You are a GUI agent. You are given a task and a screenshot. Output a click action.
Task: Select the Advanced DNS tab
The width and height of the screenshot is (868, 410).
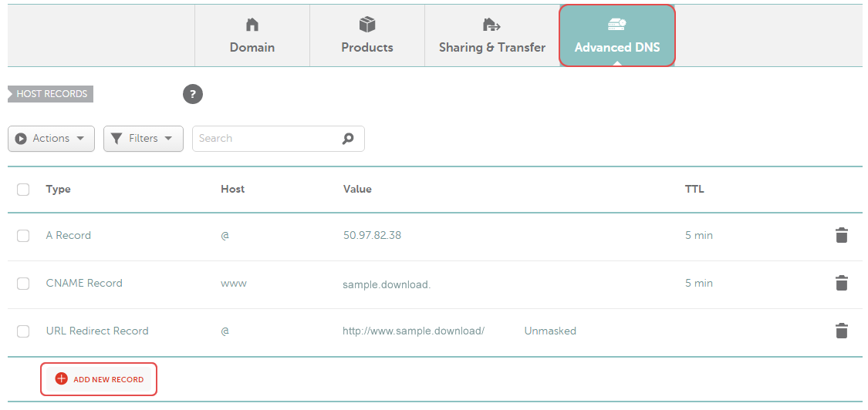pyautogui.click(x=616, y=36)
